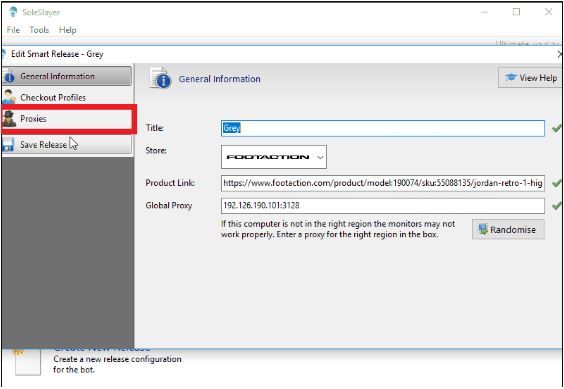Image resolution: width=564 pixels, height=389 pixels.
Task: Click the icon on the Randomise button
Action: (483, 229)
